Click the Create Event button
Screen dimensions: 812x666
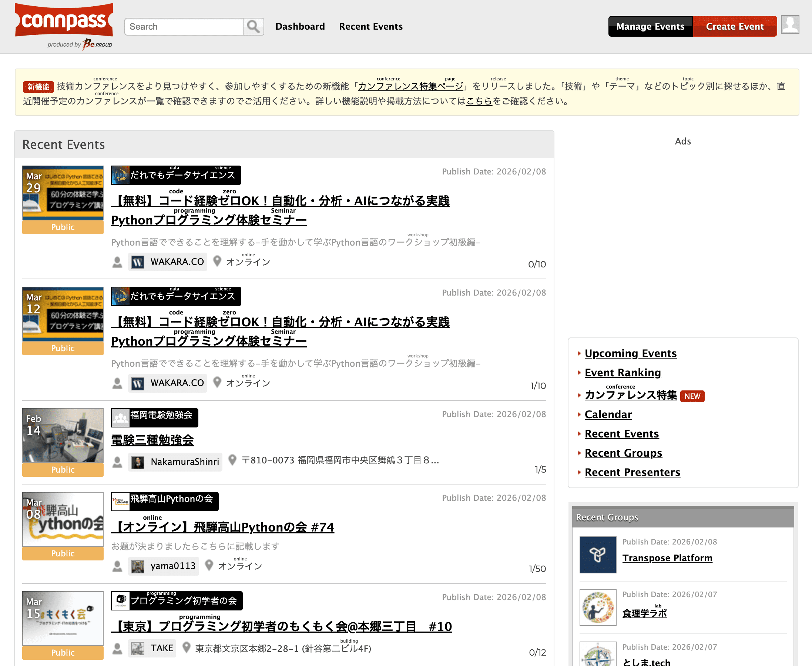point(735,26)
